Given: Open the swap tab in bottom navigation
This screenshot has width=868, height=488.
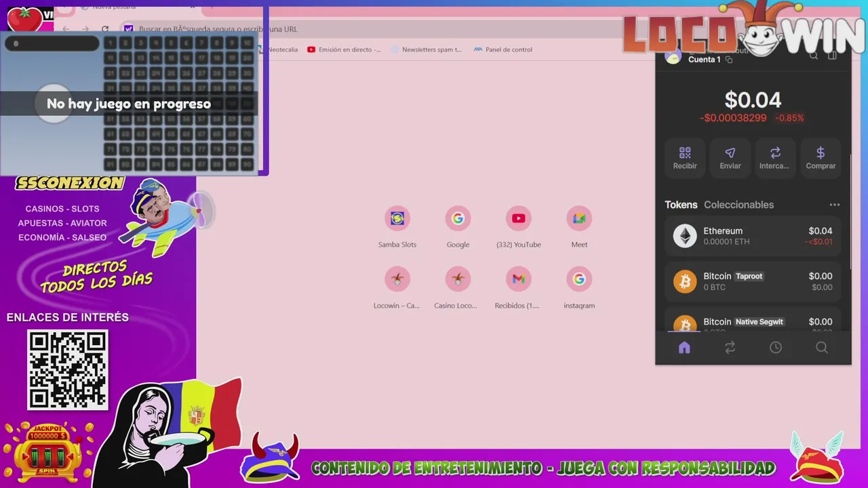Looking at the screenshot, I should 730,348.
